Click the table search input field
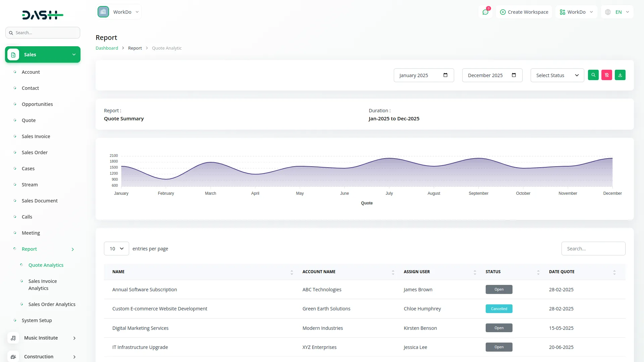The image size is (644, 362). (593, 249)
